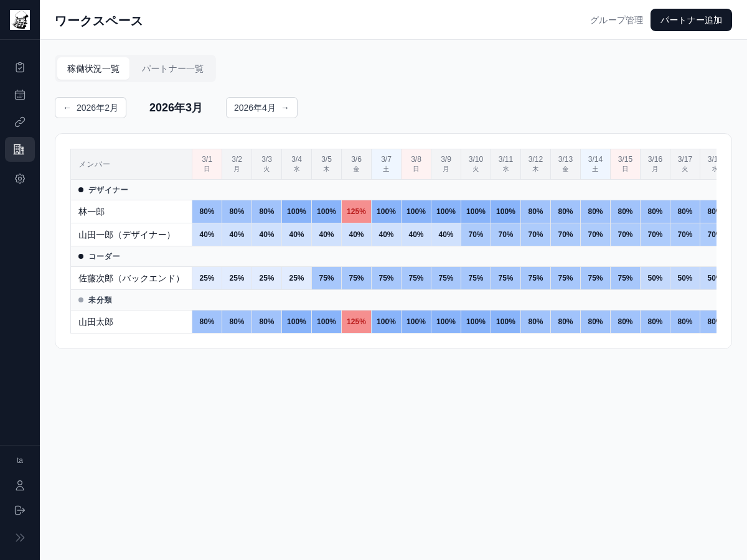Image resolution: width=747 pixels, height=560 pixels.
Task: Open the calendar icon in sidebar
Action: (x=20, y=95)
